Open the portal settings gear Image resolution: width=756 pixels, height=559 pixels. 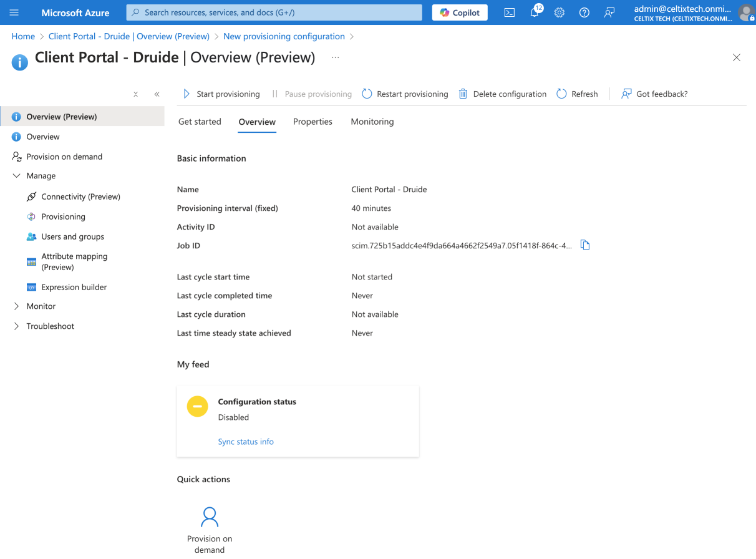tap(560, 12)
